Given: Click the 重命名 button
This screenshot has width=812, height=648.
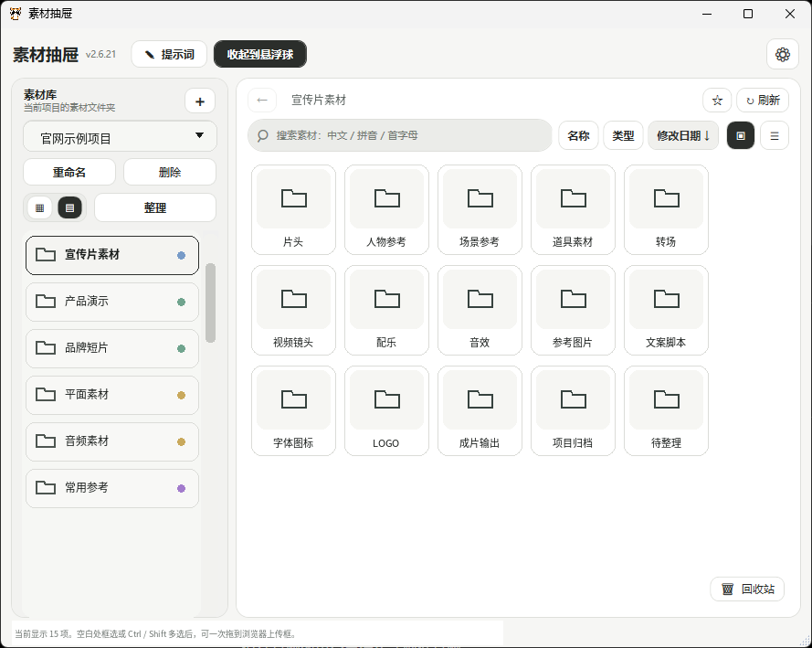Looking at the screenshot, I should point(69,172).
